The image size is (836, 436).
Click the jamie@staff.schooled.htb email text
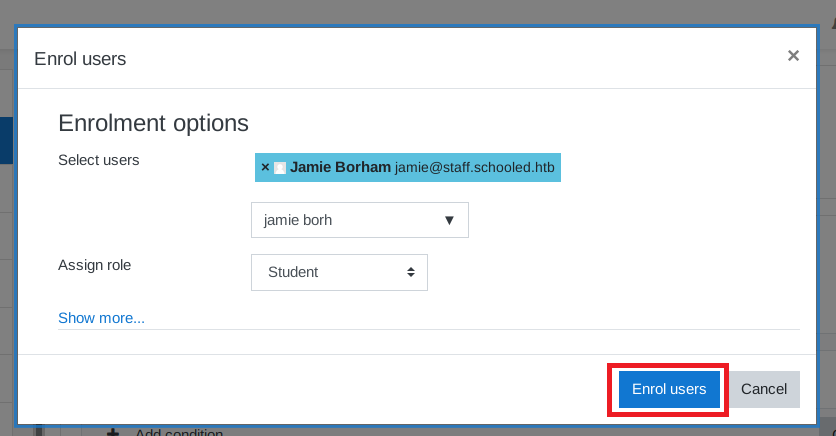[x=474, y=168]
